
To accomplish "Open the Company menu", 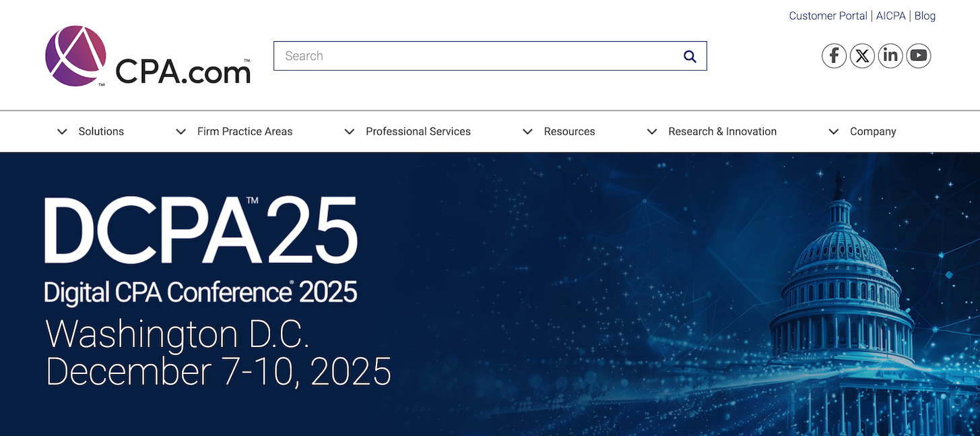I will 873,131.
